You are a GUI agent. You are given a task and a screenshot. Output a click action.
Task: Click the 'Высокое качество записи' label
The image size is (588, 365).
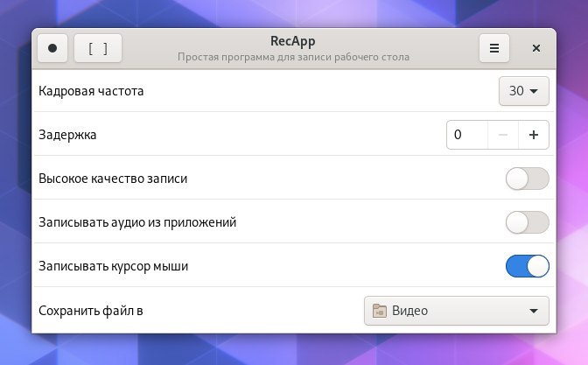[113, 179]
